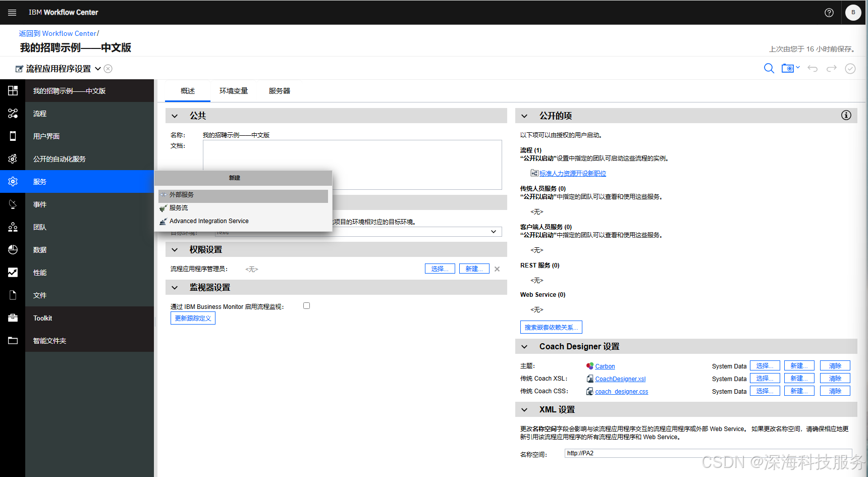The height and width of the screenshot is (477, 868).
Task: Click 搜索嵌套依赖关系 button
Action: pos(551,327)
